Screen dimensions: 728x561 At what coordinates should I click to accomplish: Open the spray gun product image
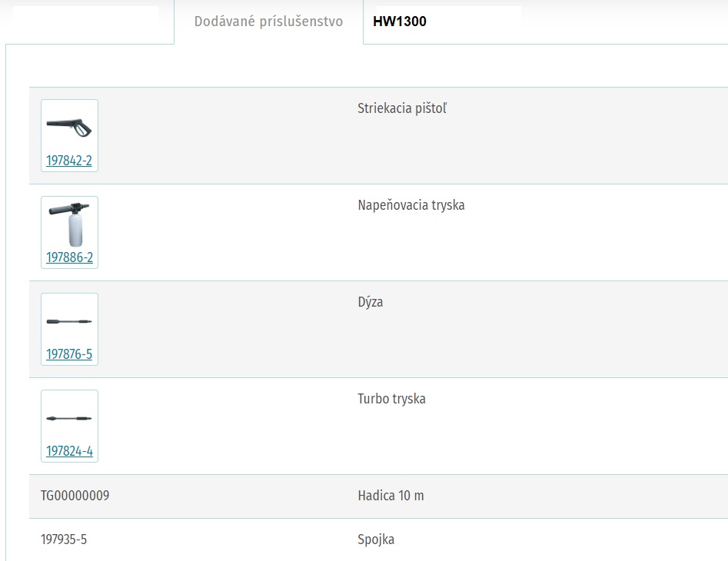click(69, 128)
